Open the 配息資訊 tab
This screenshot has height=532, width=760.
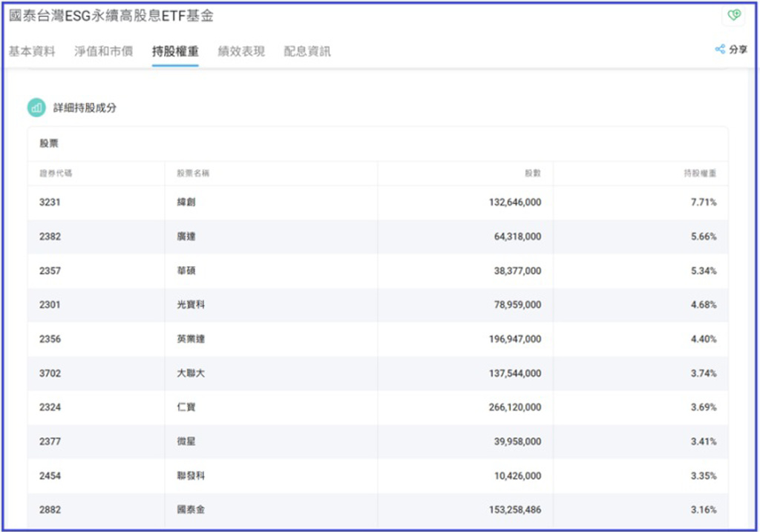[x=307, y=51]
